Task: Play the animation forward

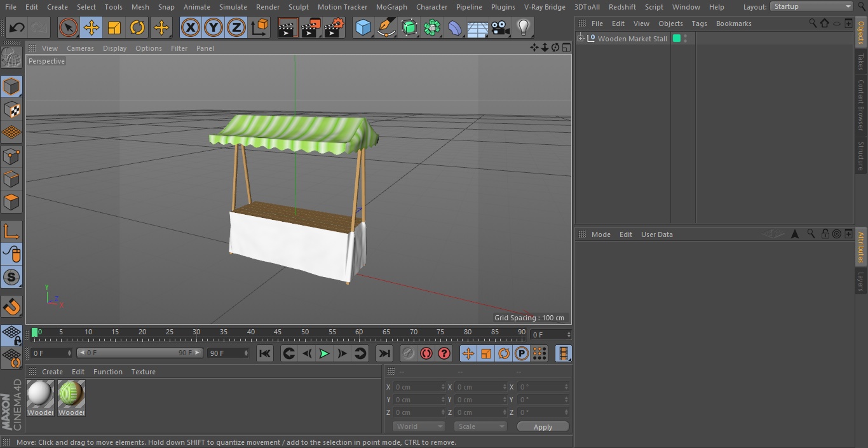Action: click(324, 353)
